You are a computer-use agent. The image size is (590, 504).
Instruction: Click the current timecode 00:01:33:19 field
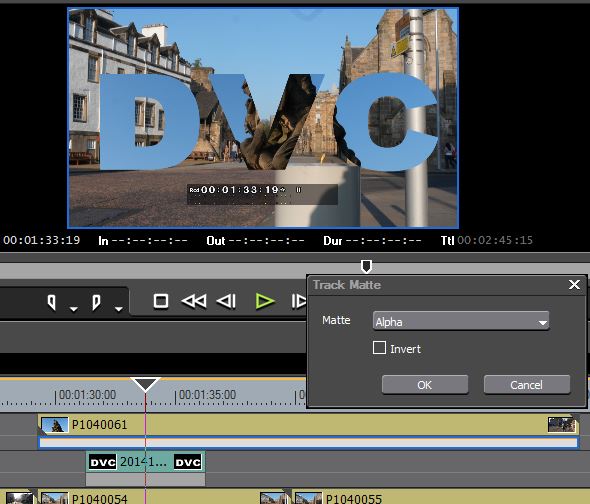[x=42, y=240]
